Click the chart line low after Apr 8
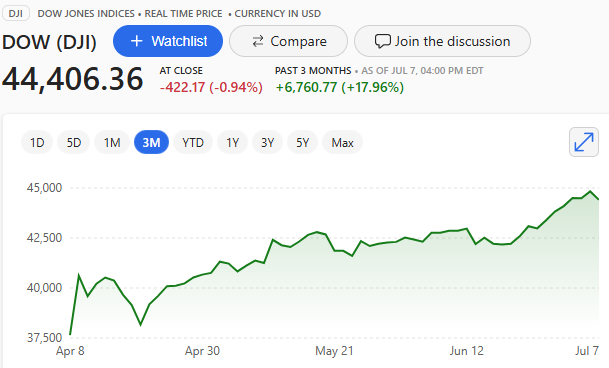609x368 pixels. coord(141,324)
